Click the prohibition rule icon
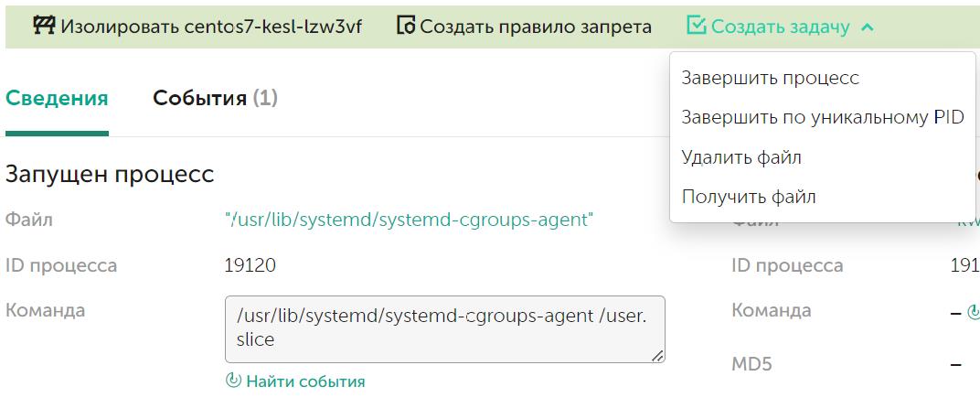 point(406,26)
